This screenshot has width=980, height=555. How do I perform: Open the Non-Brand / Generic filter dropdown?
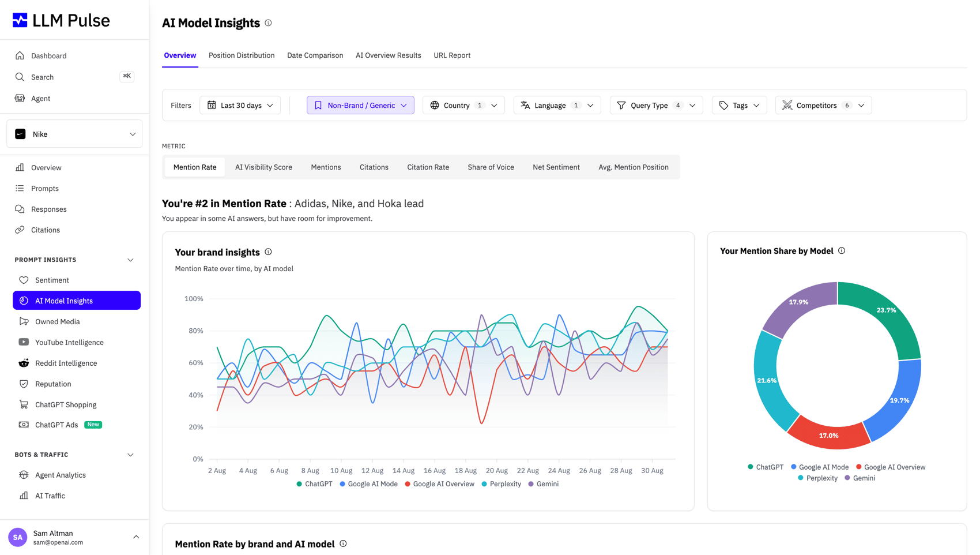pyautogui.click(x=360, y=105)
